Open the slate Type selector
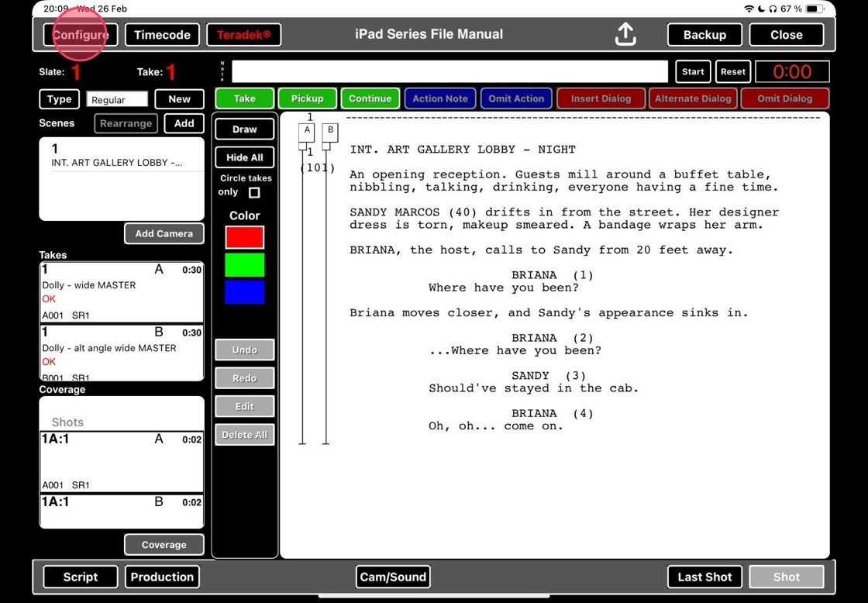 click(59, 99)
